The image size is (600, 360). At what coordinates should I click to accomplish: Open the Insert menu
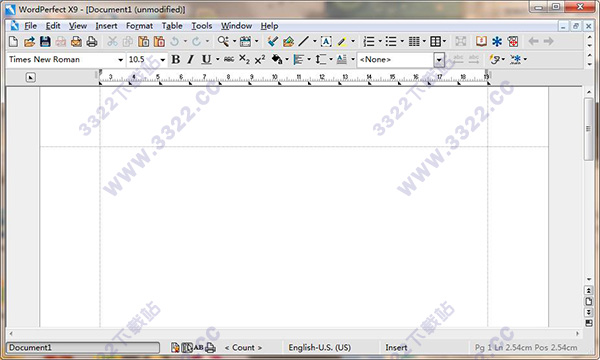click(106, 26)
